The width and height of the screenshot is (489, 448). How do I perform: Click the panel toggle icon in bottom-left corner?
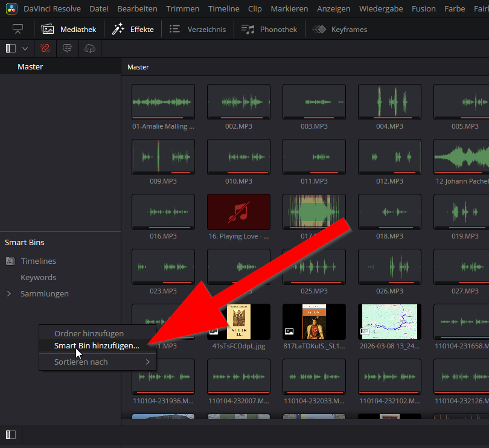click(x=11, y=435)
